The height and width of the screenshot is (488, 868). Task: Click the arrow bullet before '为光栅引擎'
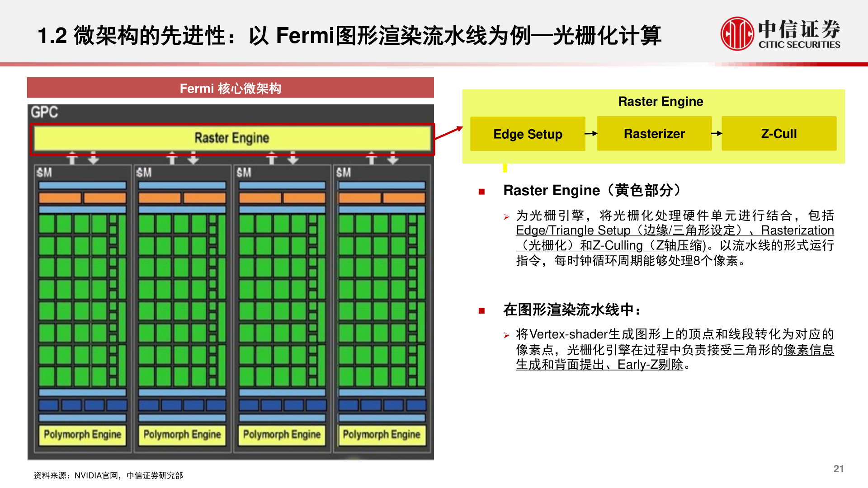click(x=506, y=217)
